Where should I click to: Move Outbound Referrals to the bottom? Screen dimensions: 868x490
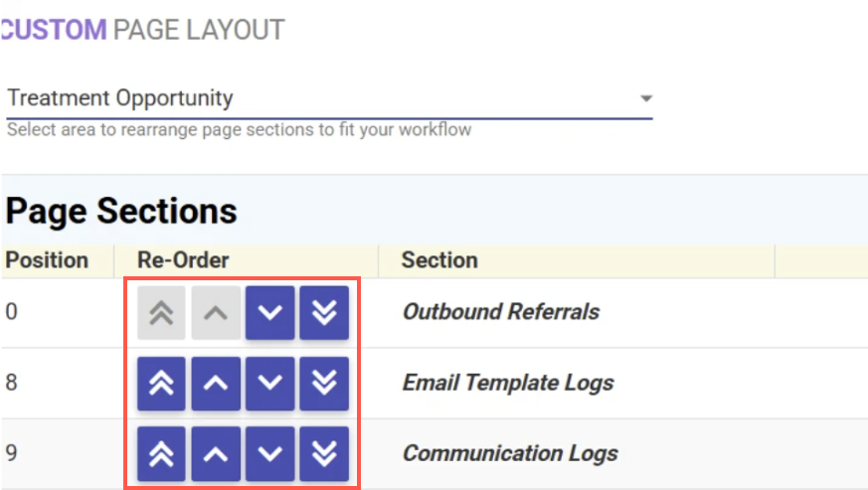[x=324, y=313]
